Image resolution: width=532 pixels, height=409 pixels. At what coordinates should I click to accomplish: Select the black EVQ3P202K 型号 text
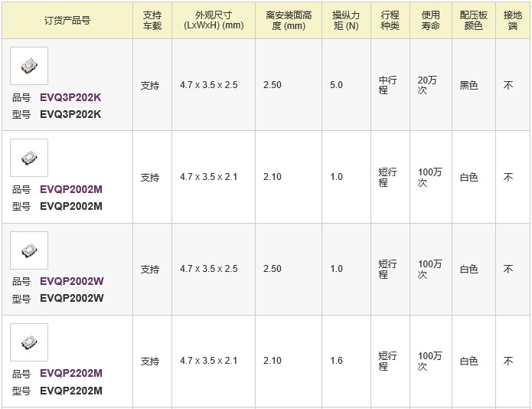(x=70, y=114)
